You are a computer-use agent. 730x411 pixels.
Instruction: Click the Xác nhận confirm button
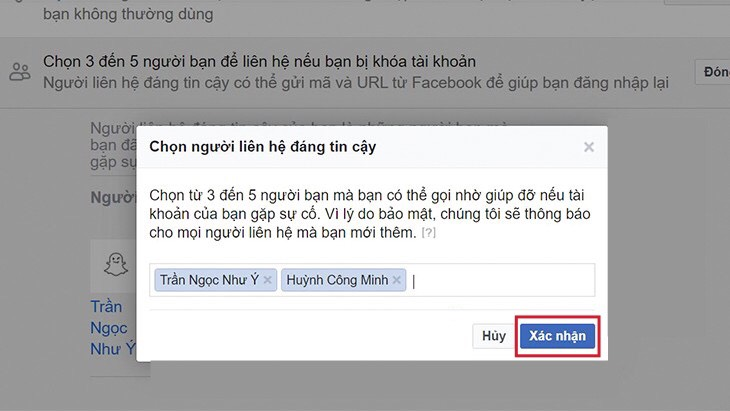click(x=557, y=336)
